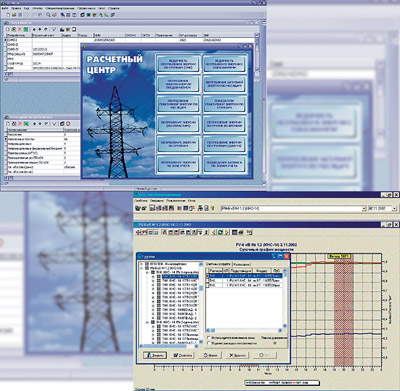Click the red X delete icon above the consumers table
Image resolution: width=400 pixels, height=391 pixels.
(20, 29)
